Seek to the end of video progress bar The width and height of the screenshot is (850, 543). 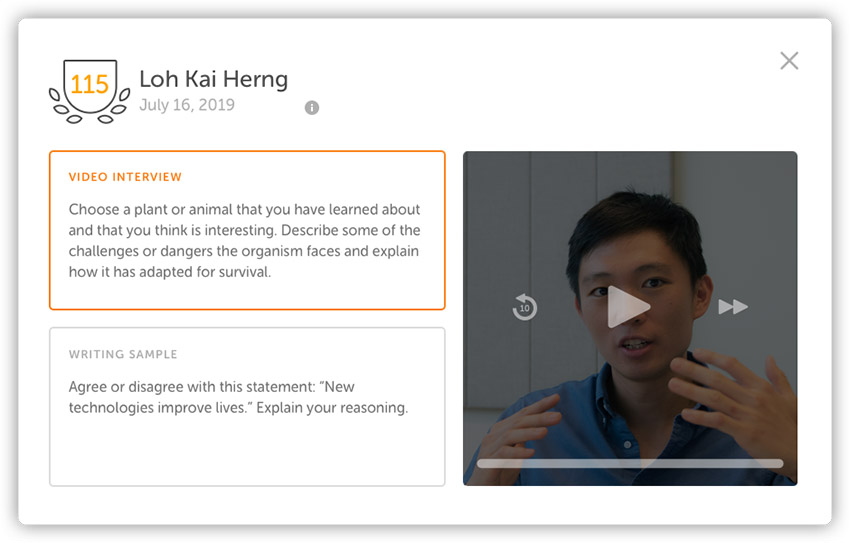[x=782, y=463]
